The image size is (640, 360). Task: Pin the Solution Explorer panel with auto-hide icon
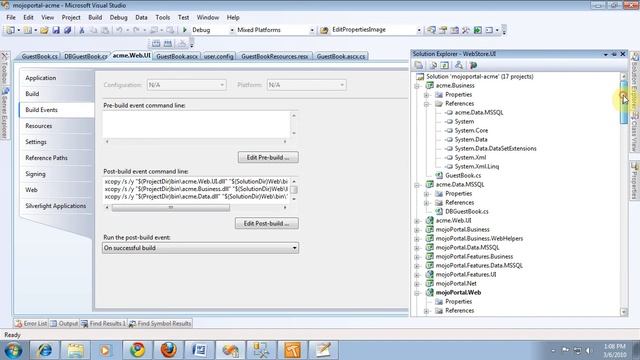pyautogui.click(x=614, y=54)
